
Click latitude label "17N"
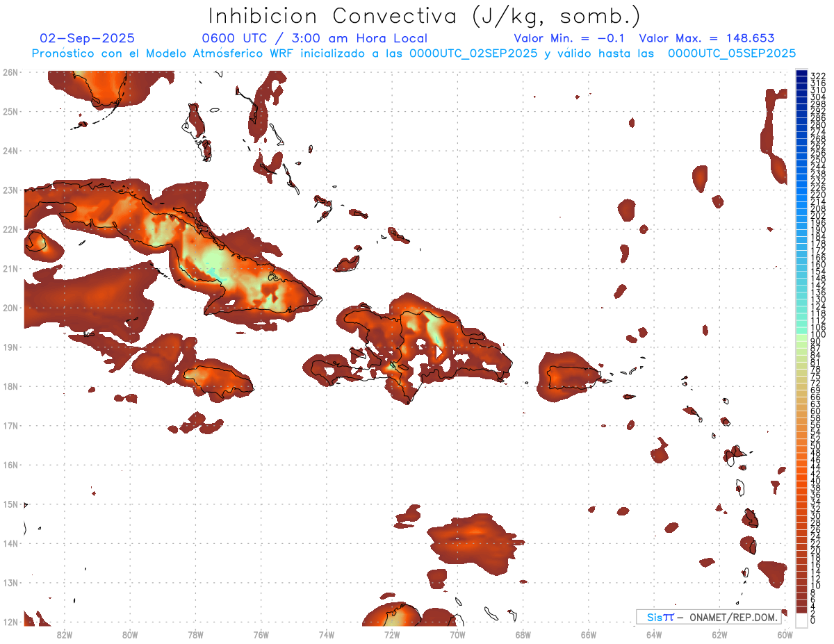[x=10, y=425]
